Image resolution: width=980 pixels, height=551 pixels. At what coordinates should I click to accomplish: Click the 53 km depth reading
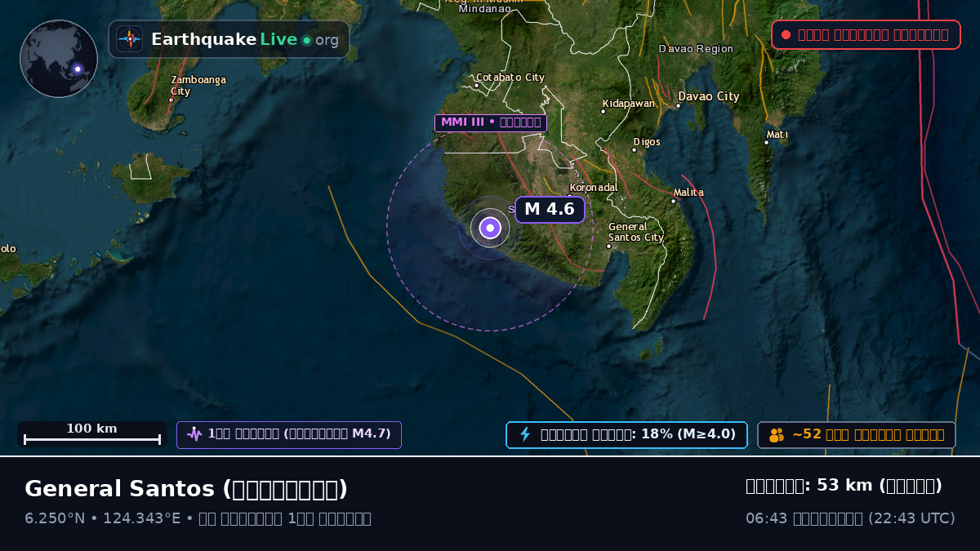844,486
